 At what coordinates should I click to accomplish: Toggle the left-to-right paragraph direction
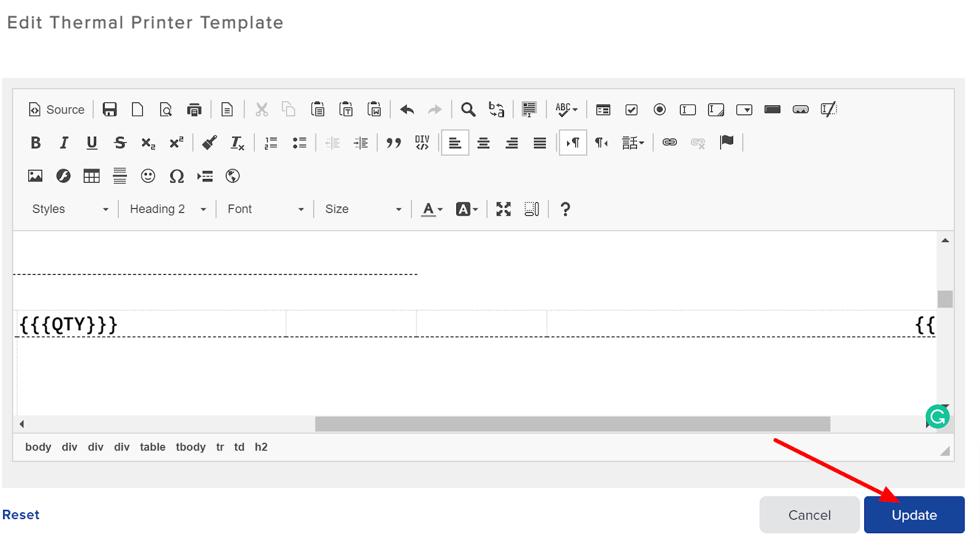tap(573, 143)
